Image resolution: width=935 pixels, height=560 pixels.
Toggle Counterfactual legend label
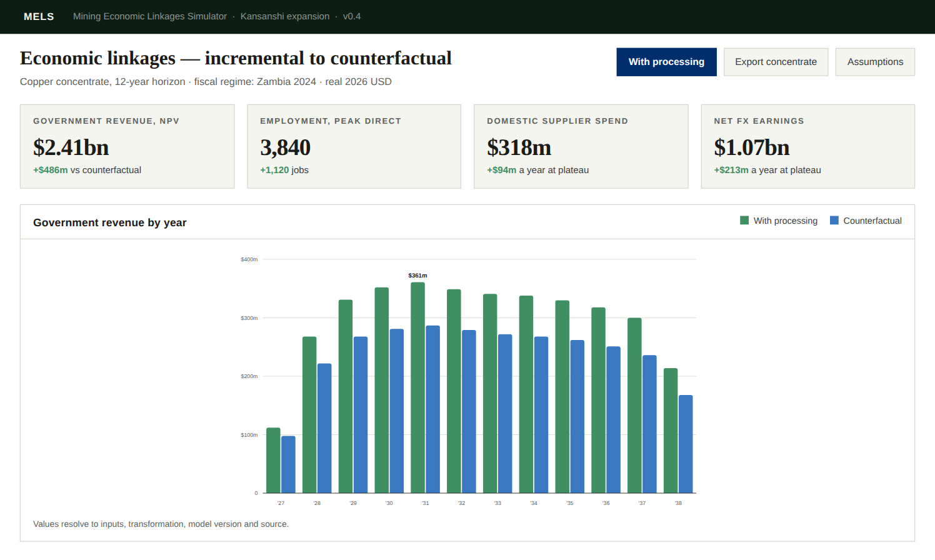[872, 221]
